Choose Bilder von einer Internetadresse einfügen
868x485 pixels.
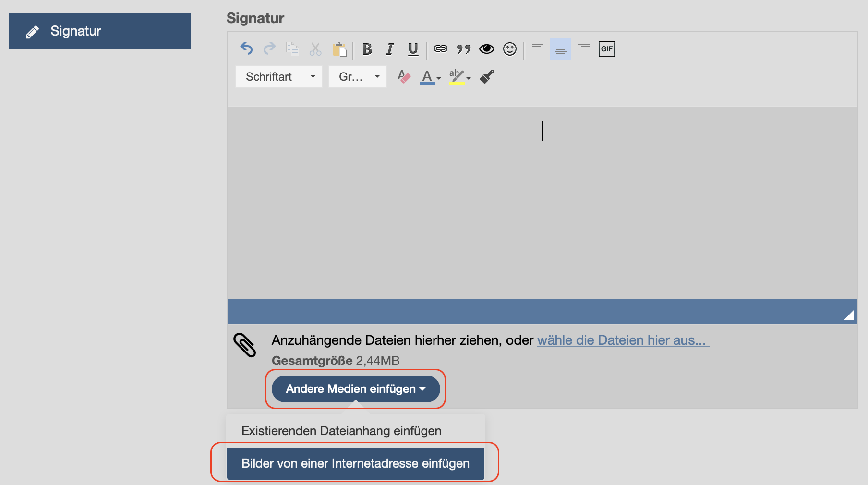pyautogui.click(x=355, y=463)
